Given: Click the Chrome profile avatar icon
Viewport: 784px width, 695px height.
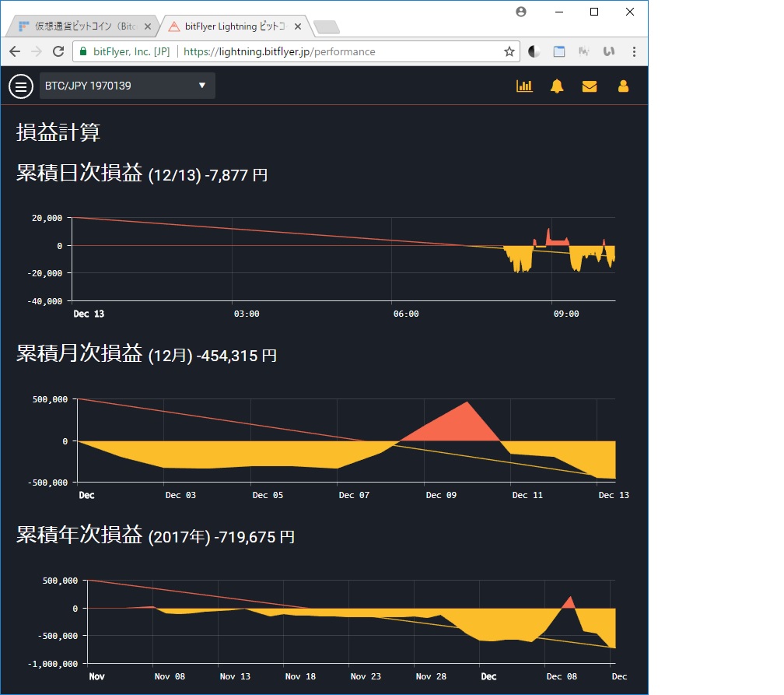Looking at the screenshot, I should coord(521,12).
